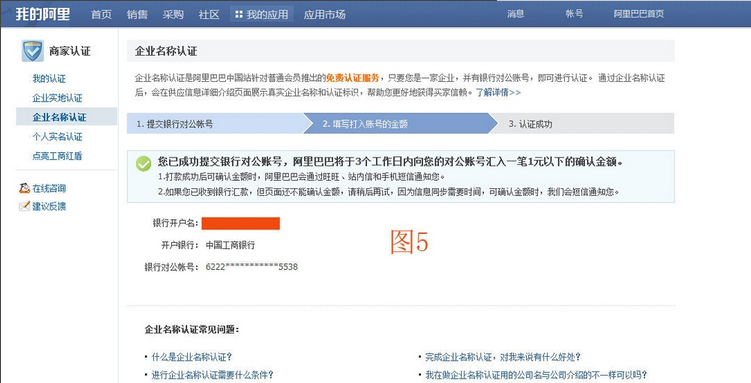
Task: Click the bold success message about 1元以下的确认金额
Action: click(x=391, y=162)
